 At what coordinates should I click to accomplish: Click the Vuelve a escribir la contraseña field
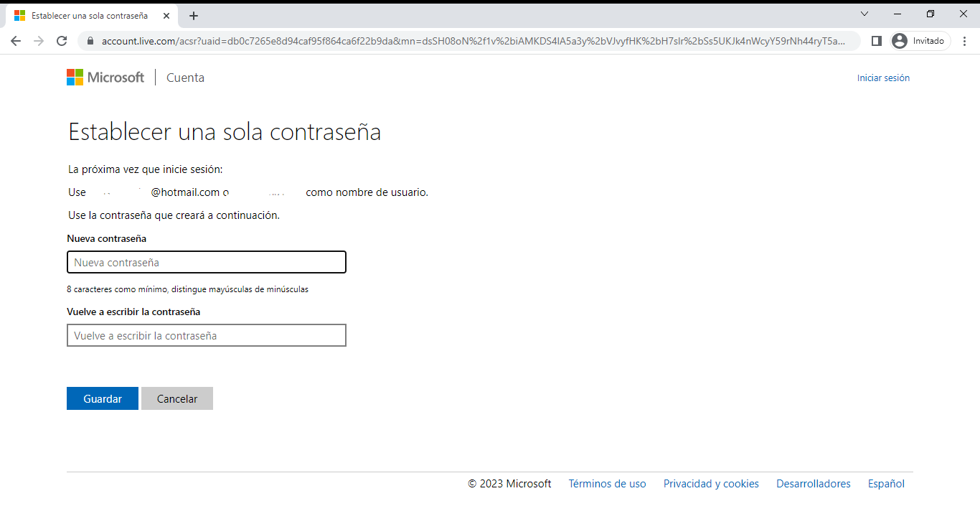pos(207,336)
